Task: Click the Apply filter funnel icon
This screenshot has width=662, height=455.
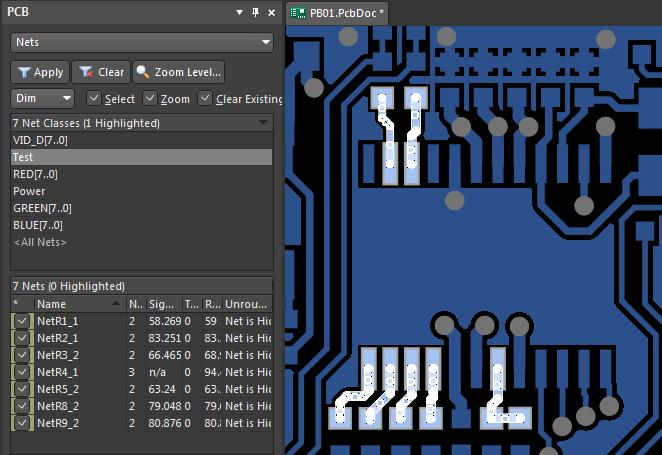Action: [x=24, y=73]
